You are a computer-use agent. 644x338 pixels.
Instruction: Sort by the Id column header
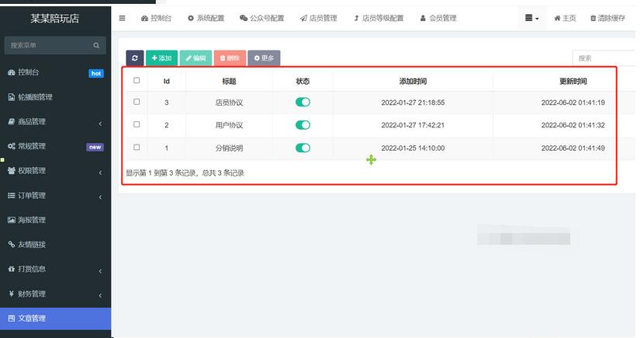pos(166,82)
